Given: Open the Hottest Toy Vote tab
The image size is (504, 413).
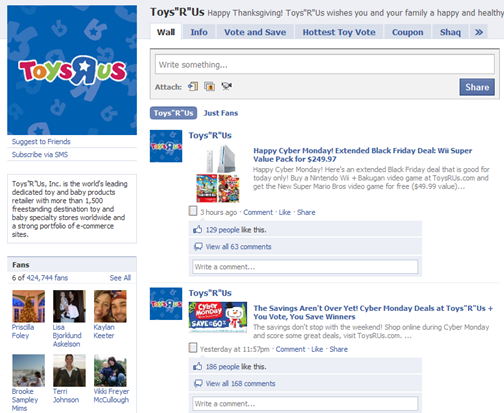Looking at the screenshot, I should coord(339,32).
